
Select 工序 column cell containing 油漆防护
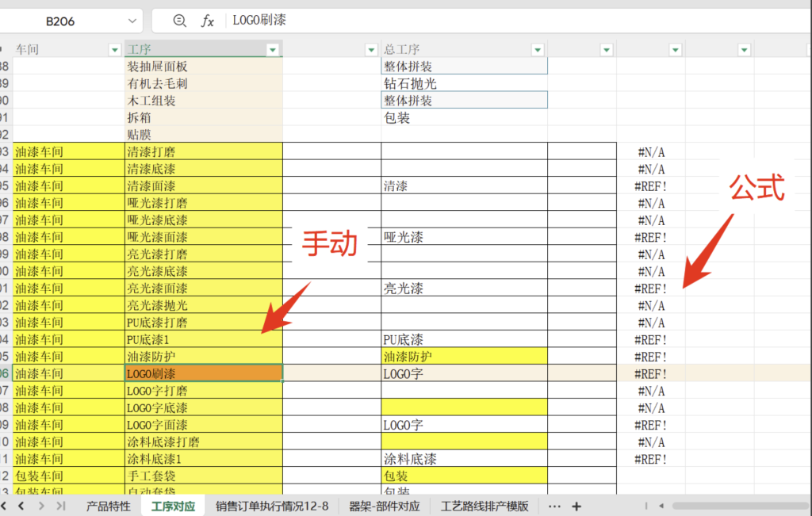204,357
